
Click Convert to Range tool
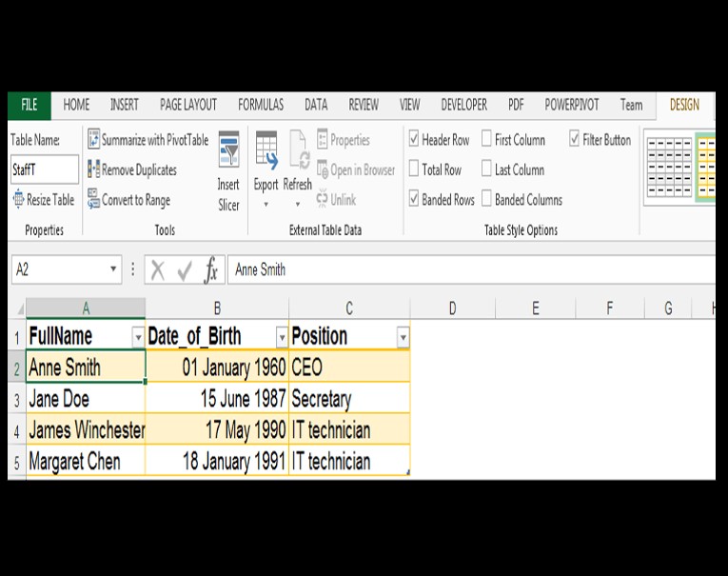click(129, 200)
